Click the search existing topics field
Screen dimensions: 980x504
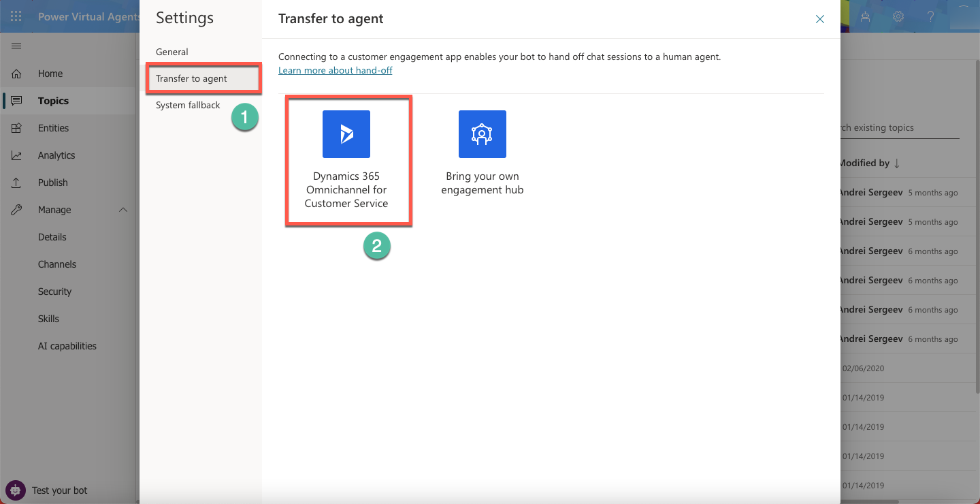900,127
